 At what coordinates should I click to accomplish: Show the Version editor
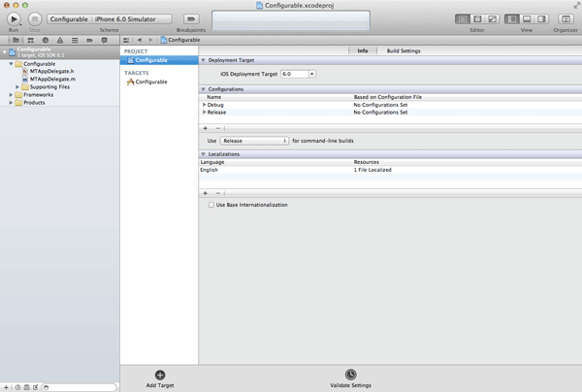tap(492, 19)
